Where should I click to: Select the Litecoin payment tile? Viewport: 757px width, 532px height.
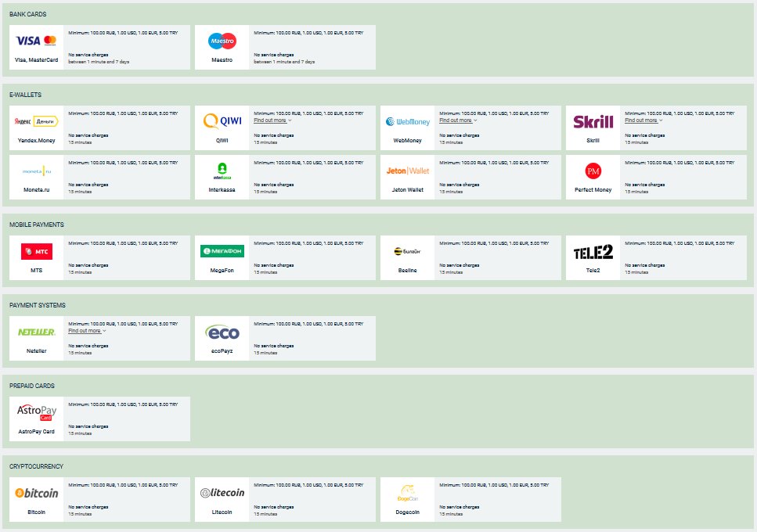coord(285,499)
